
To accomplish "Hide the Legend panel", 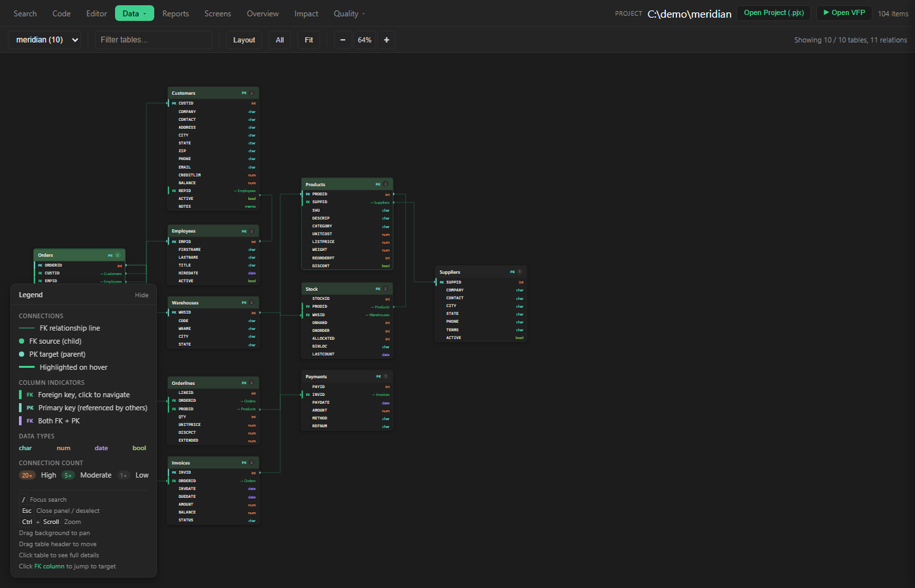I will [x=142, y=295].
